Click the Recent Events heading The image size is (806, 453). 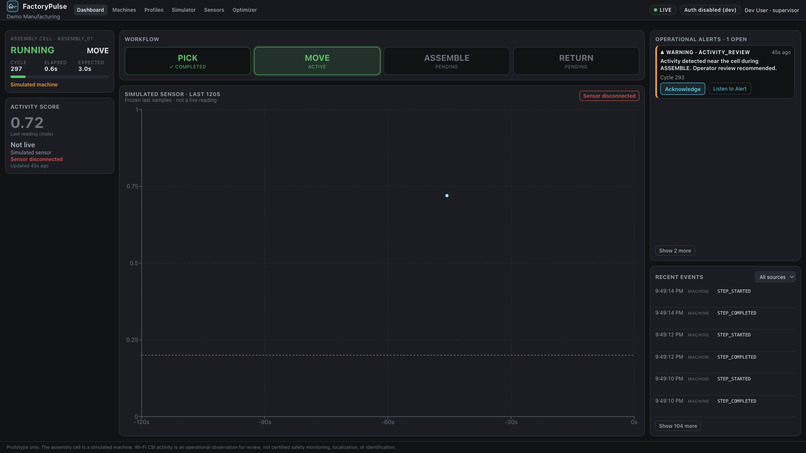click(x=679, y=277)
